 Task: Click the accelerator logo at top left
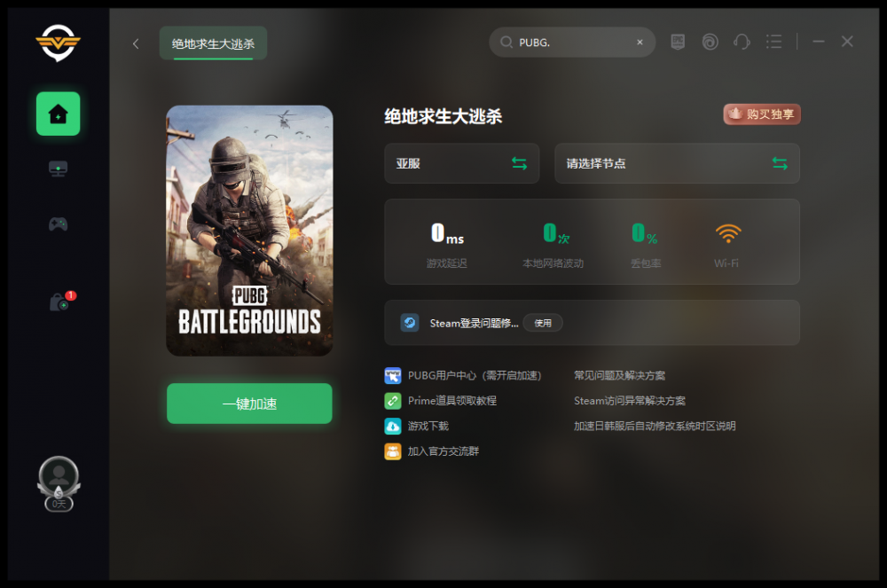point(59,43)
